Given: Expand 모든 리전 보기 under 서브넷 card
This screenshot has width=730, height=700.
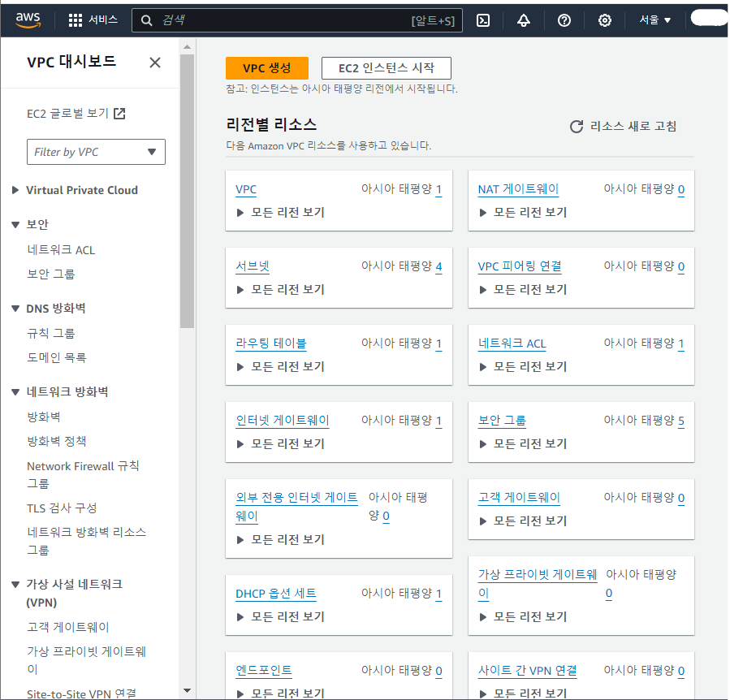Looking at the screenshot, I should [281, 290].
